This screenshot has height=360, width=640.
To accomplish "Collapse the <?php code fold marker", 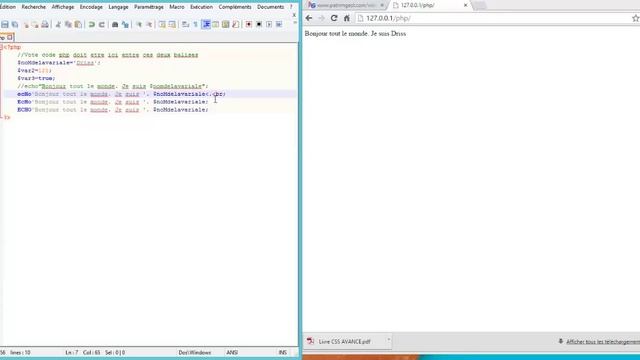I will point(1,47).
